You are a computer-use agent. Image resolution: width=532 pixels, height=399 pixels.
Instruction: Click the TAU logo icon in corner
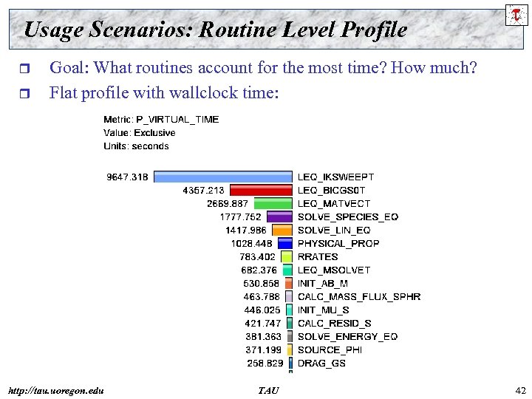point(516,15)
